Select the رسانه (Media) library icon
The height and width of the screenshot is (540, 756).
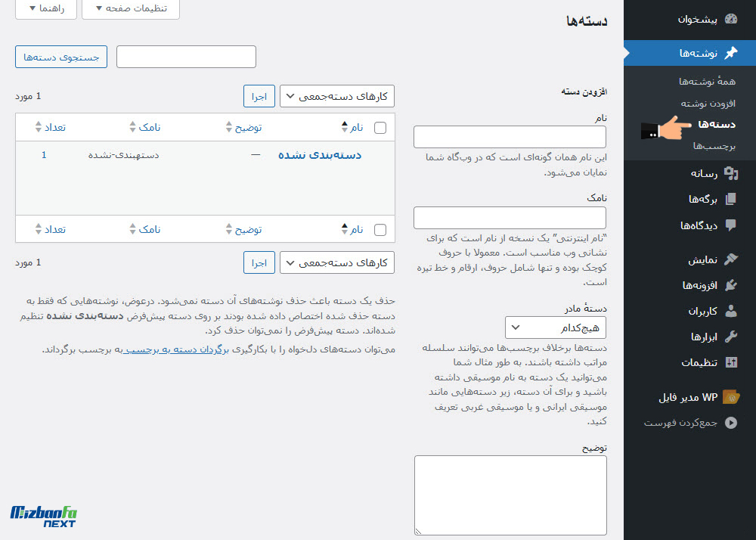[730, 173]
